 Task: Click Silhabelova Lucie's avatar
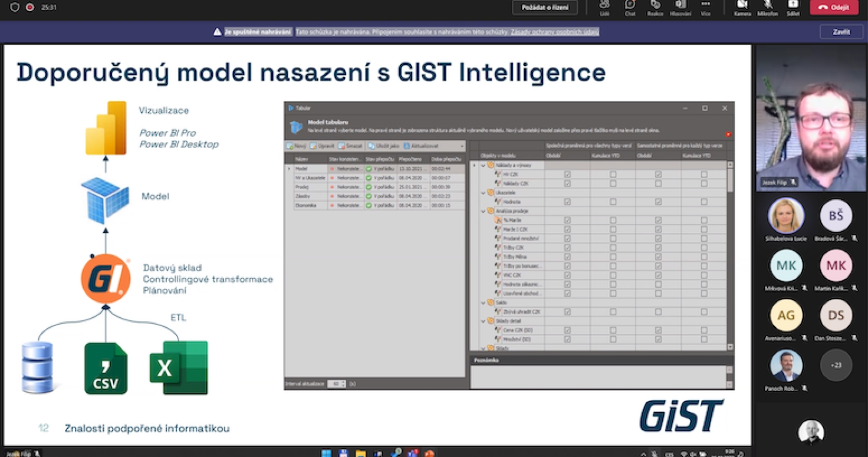[x=786, y=216]
